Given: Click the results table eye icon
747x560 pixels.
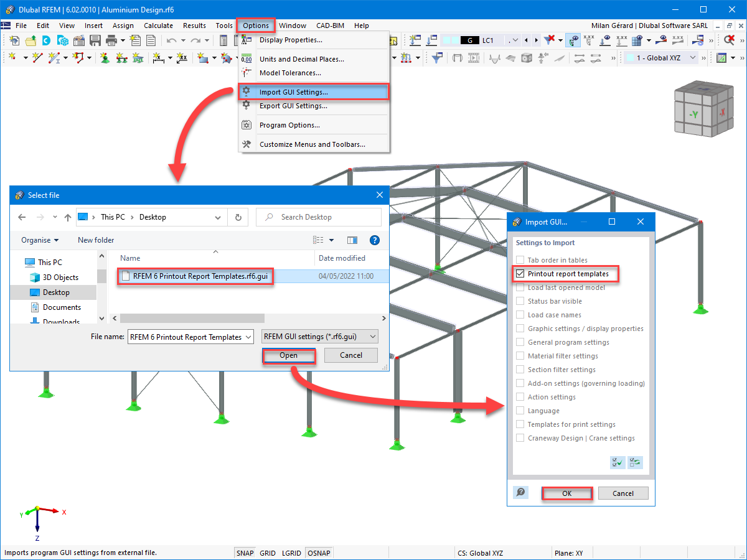Looking at the screenshot, I should click(x=636, y=40).
